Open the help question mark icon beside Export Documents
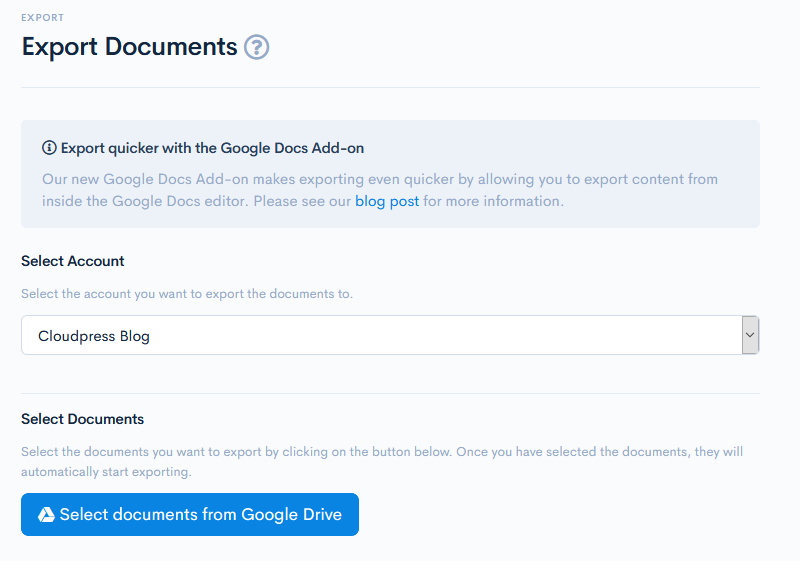 [x=257, y=47]
